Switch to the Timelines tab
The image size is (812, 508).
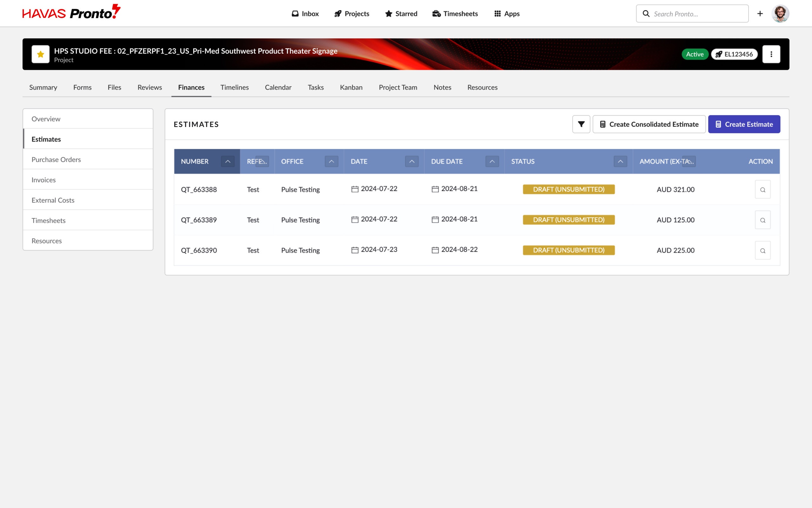[234, 87]
